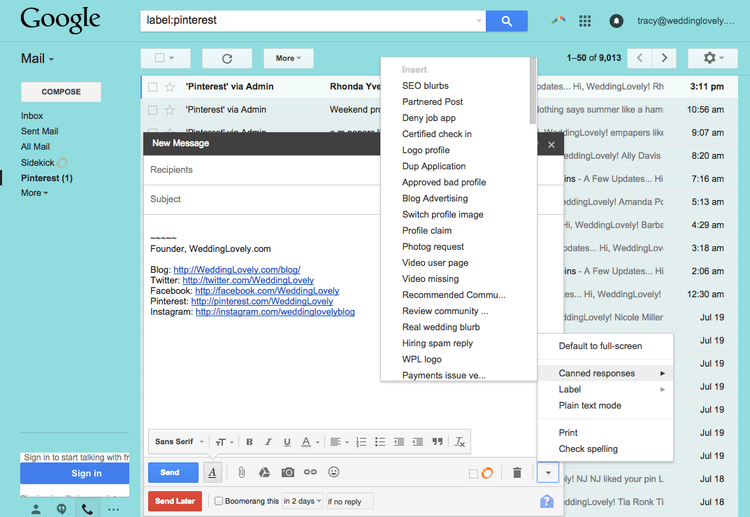
Task: Click the blue search magnifier button
Action: (x=507, y=21)
